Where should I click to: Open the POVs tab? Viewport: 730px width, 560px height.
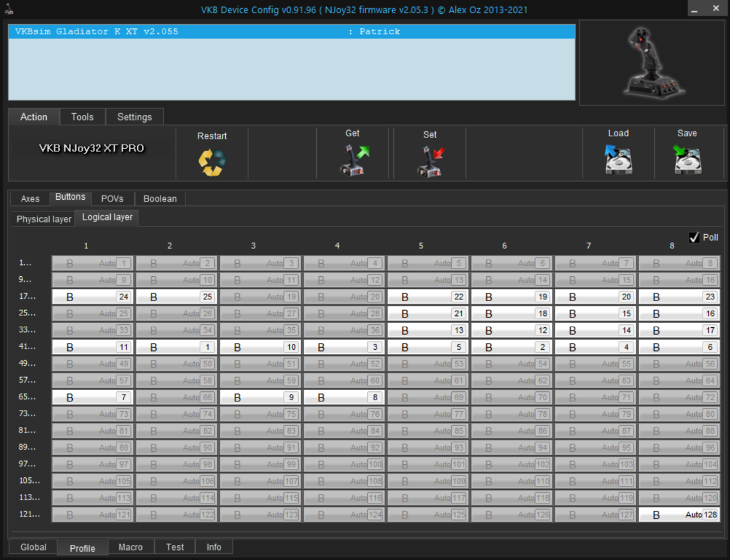[112, 198]
